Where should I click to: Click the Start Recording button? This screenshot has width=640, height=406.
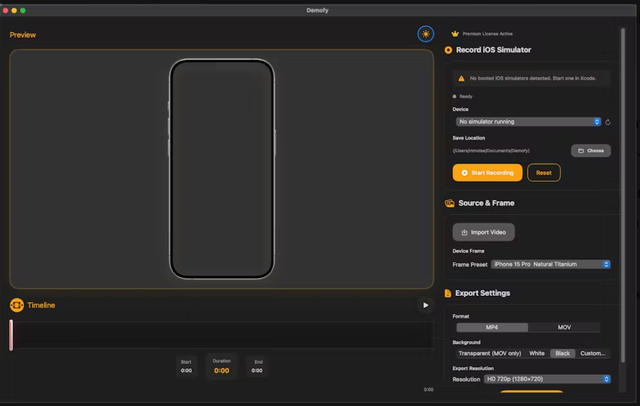tap(487, 172)
